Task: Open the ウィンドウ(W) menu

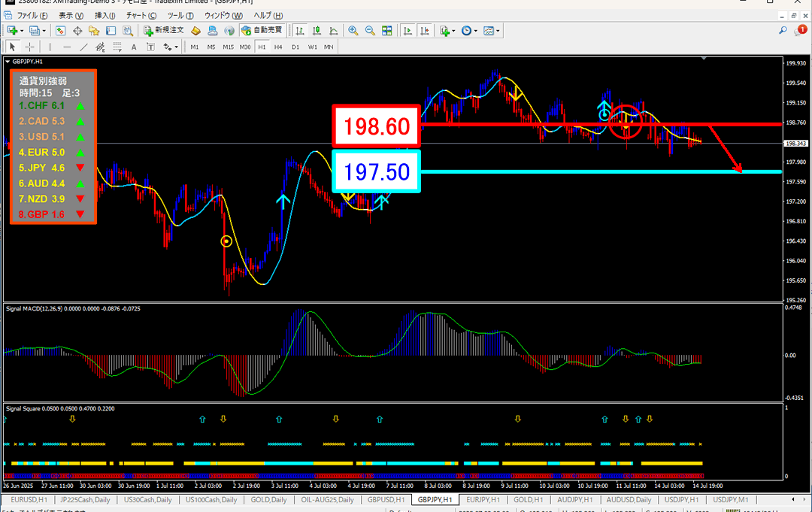Action: pyautogui.click(x=223, y=16)
